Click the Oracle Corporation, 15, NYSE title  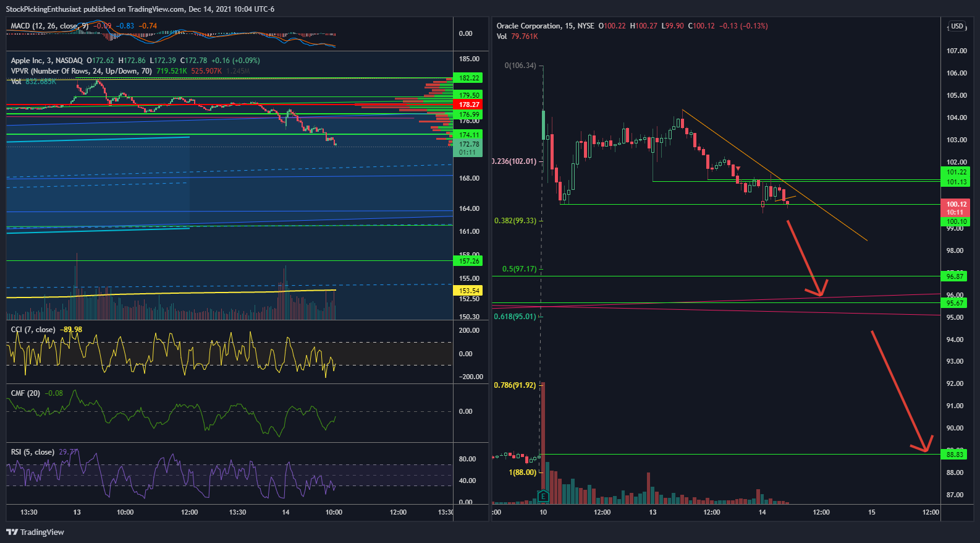546,26
